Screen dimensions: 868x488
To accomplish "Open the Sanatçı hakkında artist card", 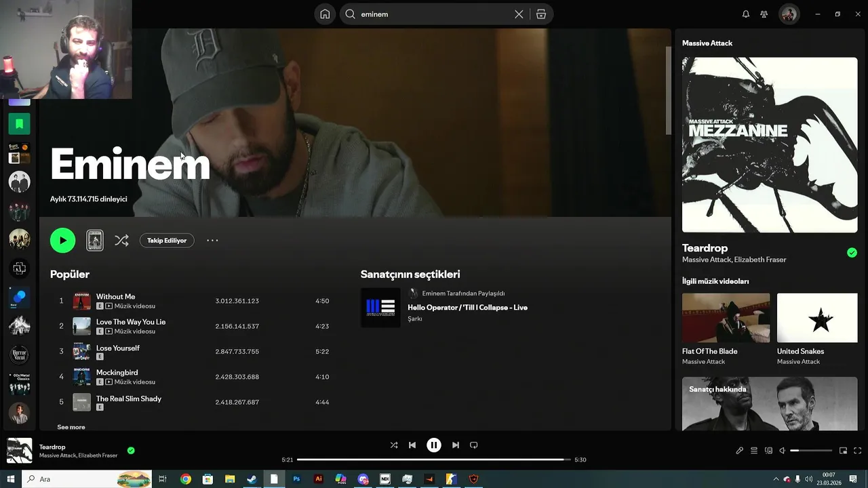I will pos(770,404).
